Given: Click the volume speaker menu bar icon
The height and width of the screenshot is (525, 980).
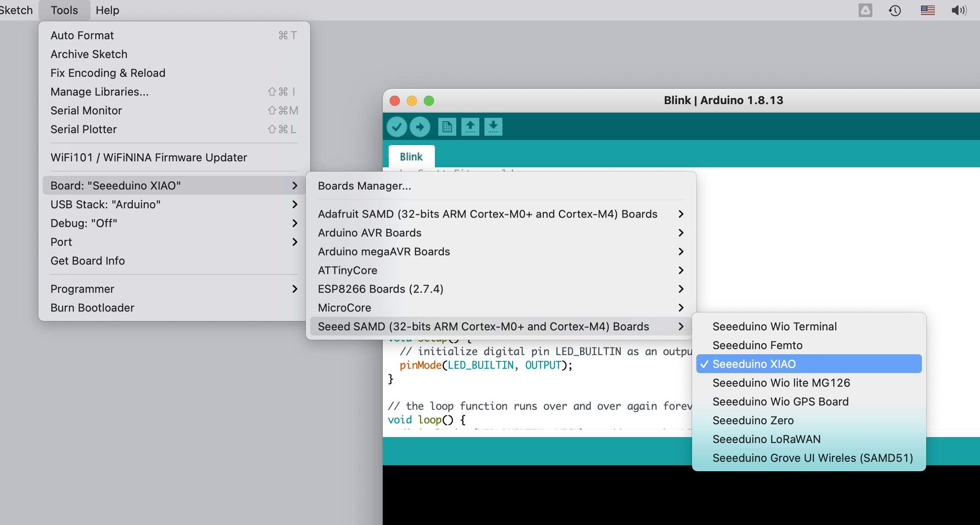Looking at the screenshot, I should click(959, 10).
